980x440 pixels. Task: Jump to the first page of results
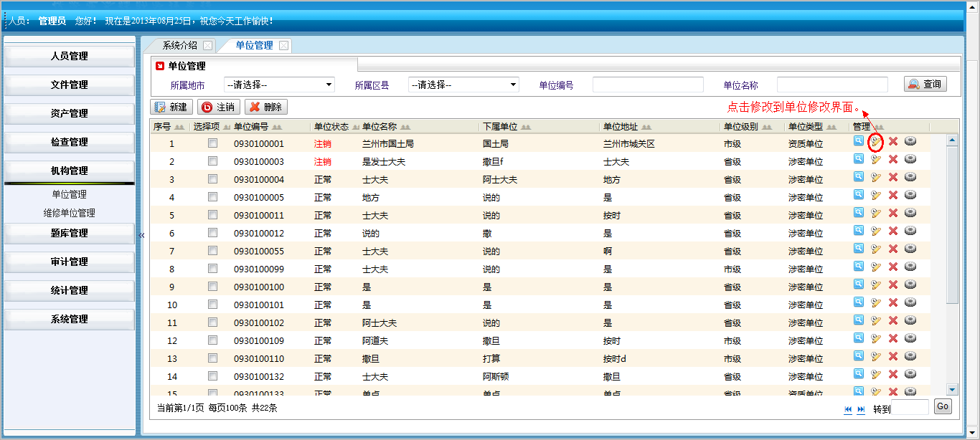[849, 408]
